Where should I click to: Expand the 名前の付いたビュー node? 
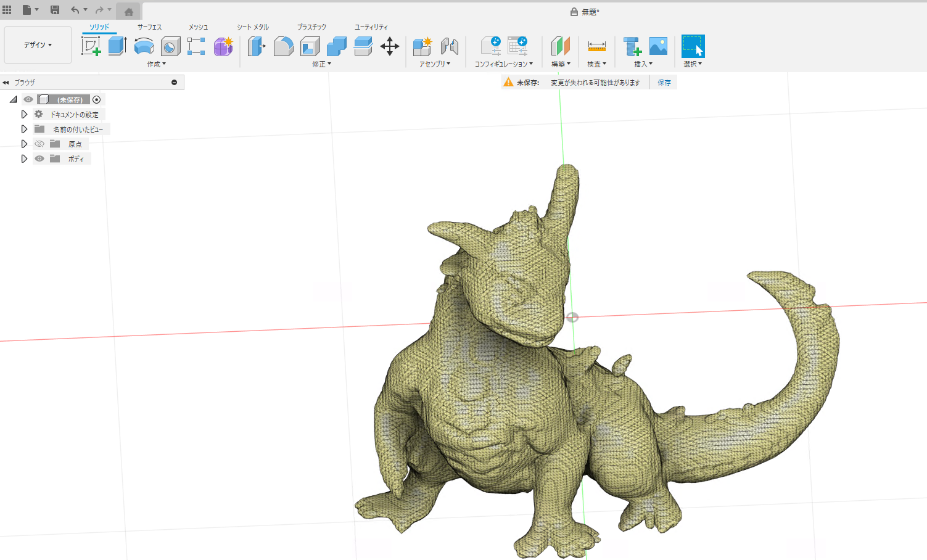coord(24,129)
